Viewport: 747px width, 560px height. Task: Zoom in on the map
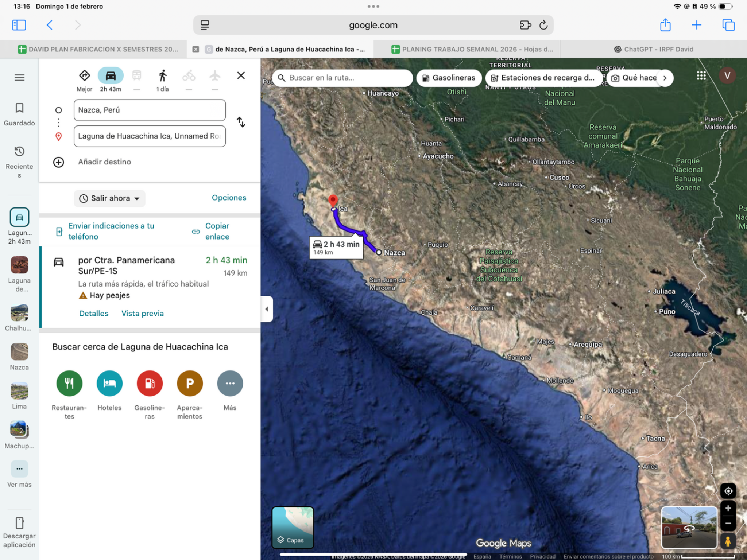tap(728, 508)
